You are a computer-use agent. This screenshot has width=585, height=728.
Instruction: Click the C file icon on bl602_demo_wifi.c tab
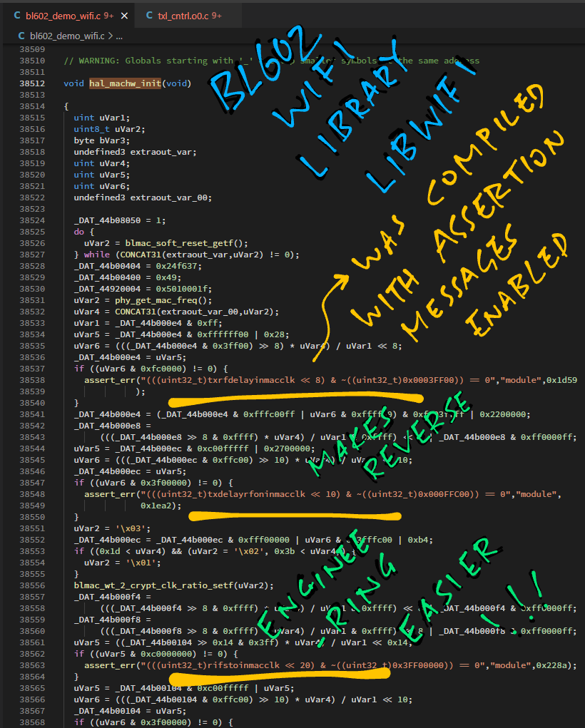(x=18, y=15)
